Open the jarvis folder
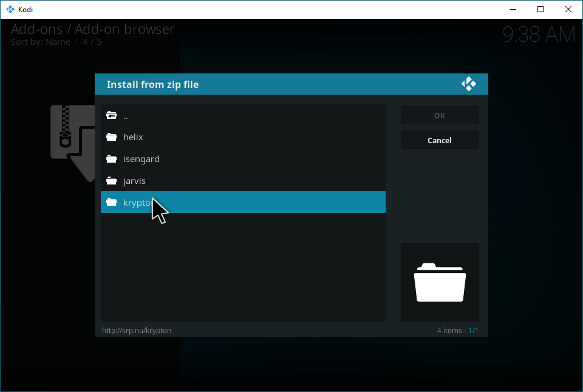The image size is (583, 392). click(243, 181)
